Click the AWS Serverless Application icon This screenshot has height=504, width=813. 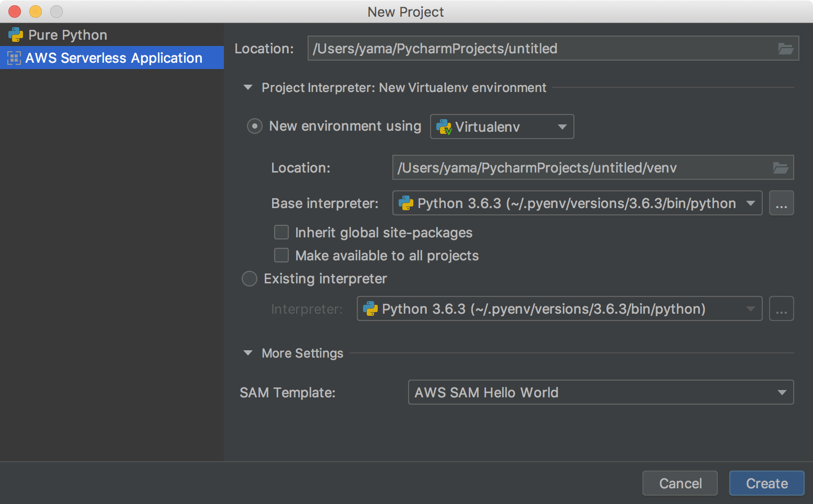(14, 58)
